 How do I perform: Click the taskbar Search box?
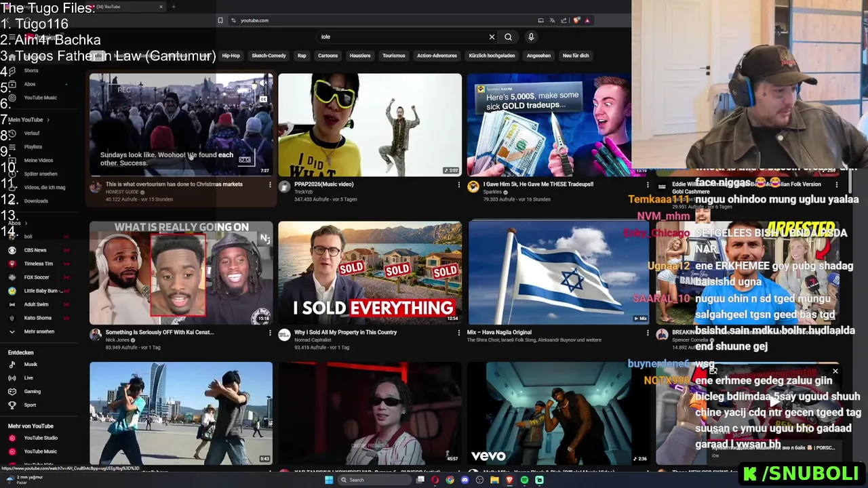tap(374, 480)
